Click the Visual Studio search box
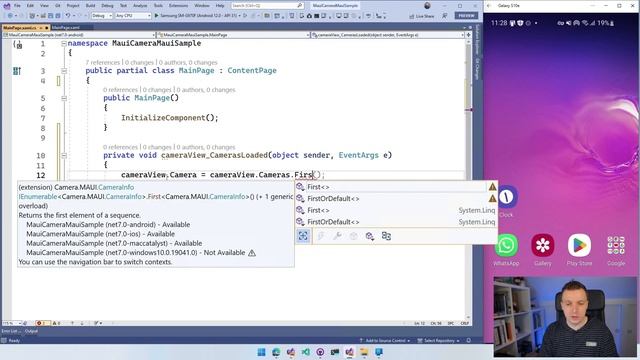This screenshot has height=360, width=640. [x=267, y=6]
